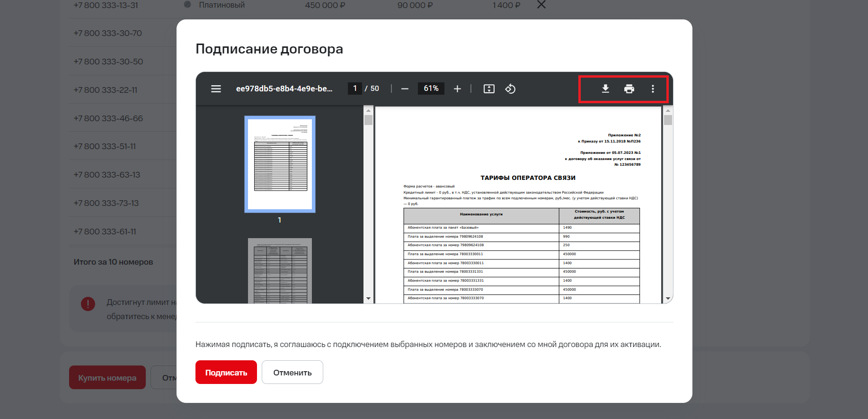Select the second page thumbnail
868x419 pixels.
click(x=280, y=270)
